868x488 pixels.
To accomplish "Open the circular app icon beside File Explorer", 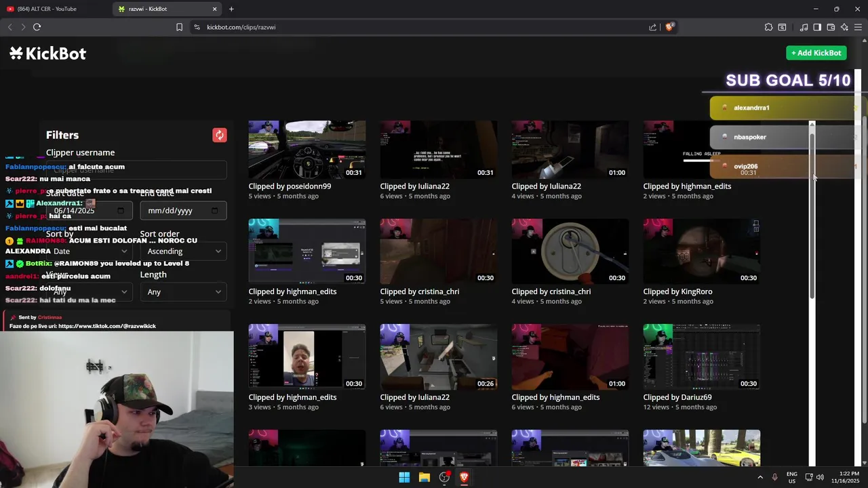I will pyautogui.click(x=444, y=477).
